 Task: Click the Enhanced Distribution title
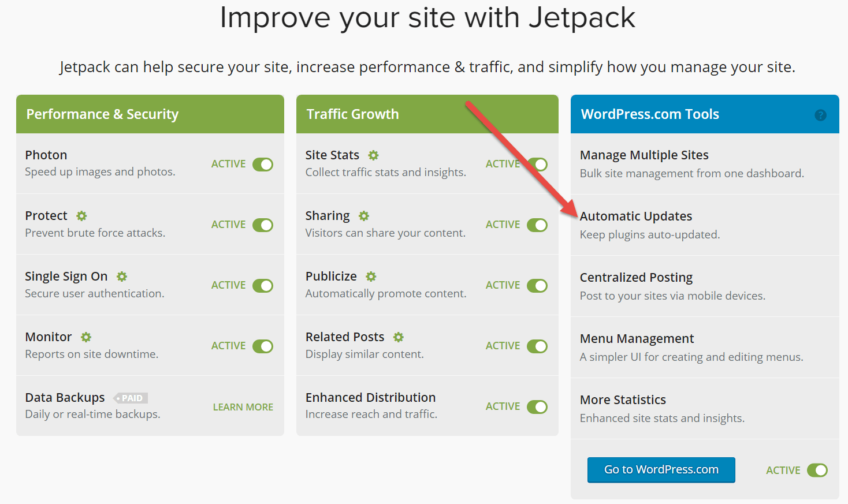(x=370, y=398)
